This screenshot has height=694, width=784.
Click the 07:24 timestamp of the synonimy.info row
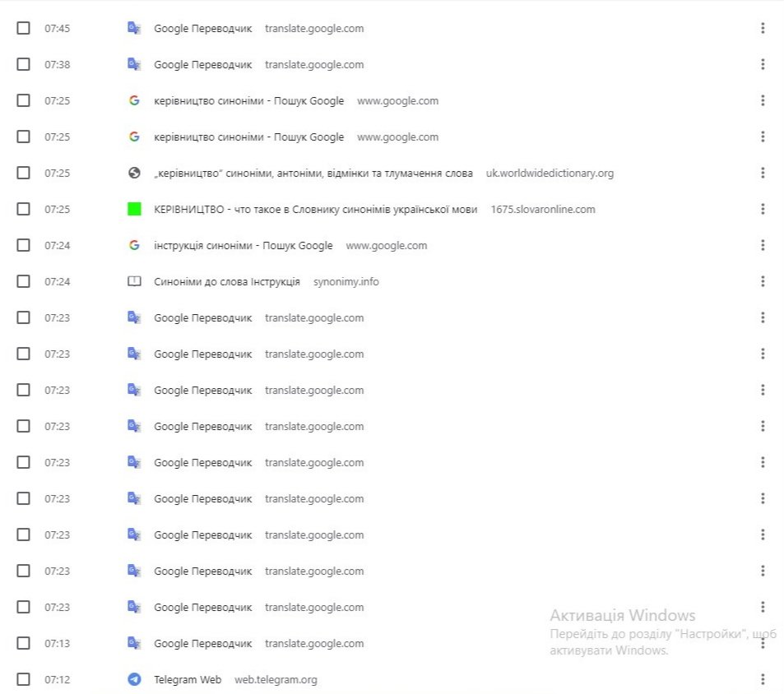click(57, 282)
